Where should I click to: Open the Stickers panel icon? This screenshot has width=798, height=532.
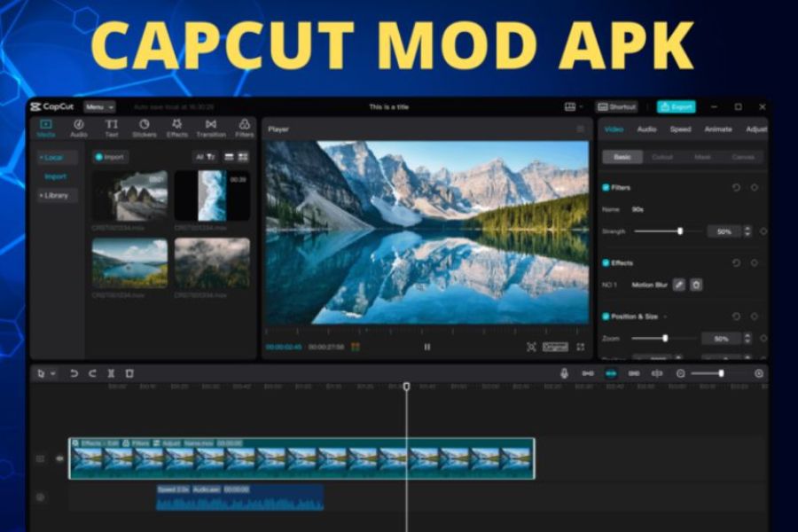click(x=145, y=124)
